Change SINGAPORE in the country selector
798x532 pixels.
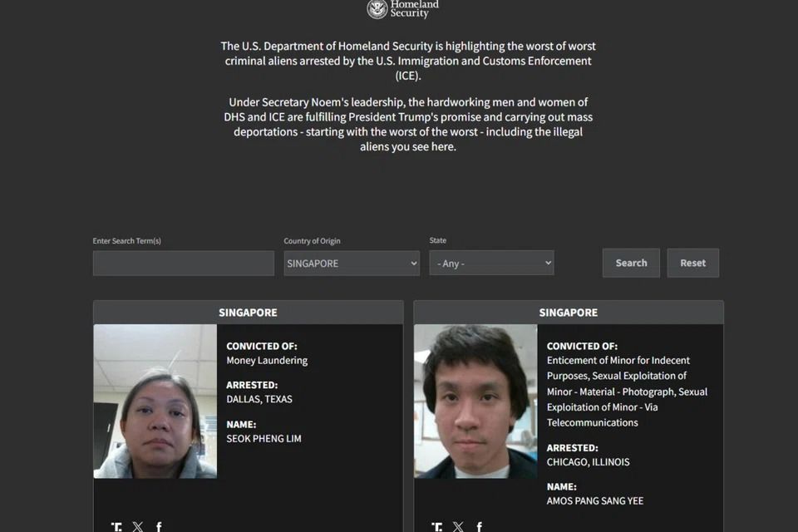[351, 263]
